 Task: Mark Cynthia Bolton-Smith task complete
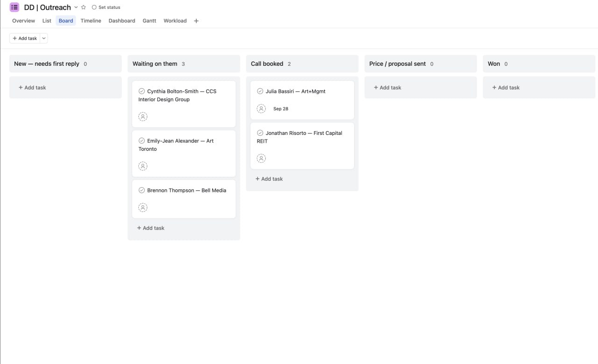[142, 91]
